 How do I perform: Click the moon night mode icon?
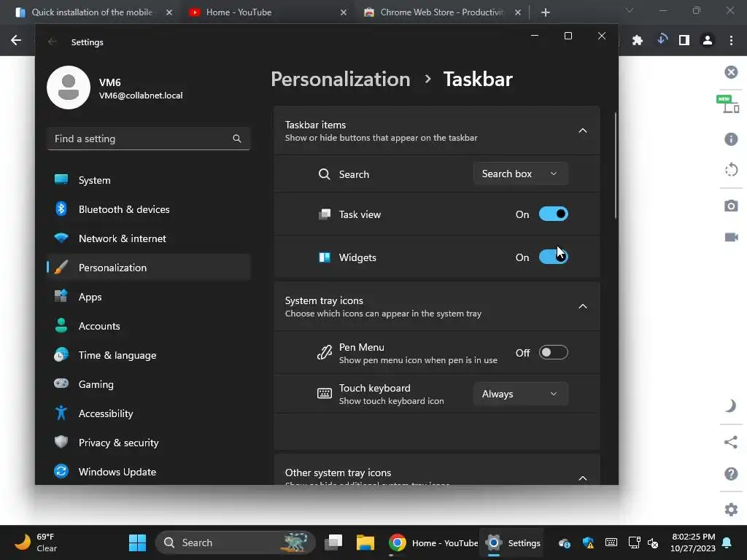pos(731,405)
